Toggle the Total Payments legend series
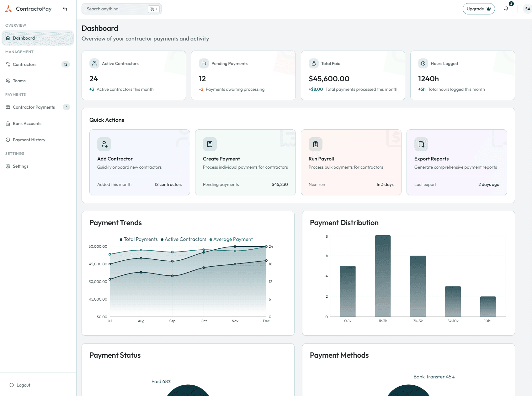Screen dimensions: 532x396 click(139, 239)
